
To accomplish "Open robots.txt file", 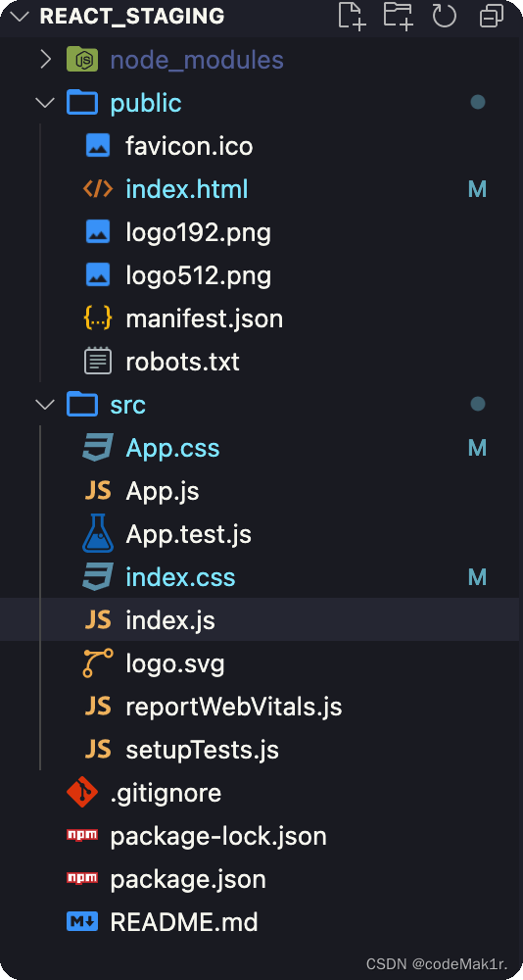I will point(182,362).
